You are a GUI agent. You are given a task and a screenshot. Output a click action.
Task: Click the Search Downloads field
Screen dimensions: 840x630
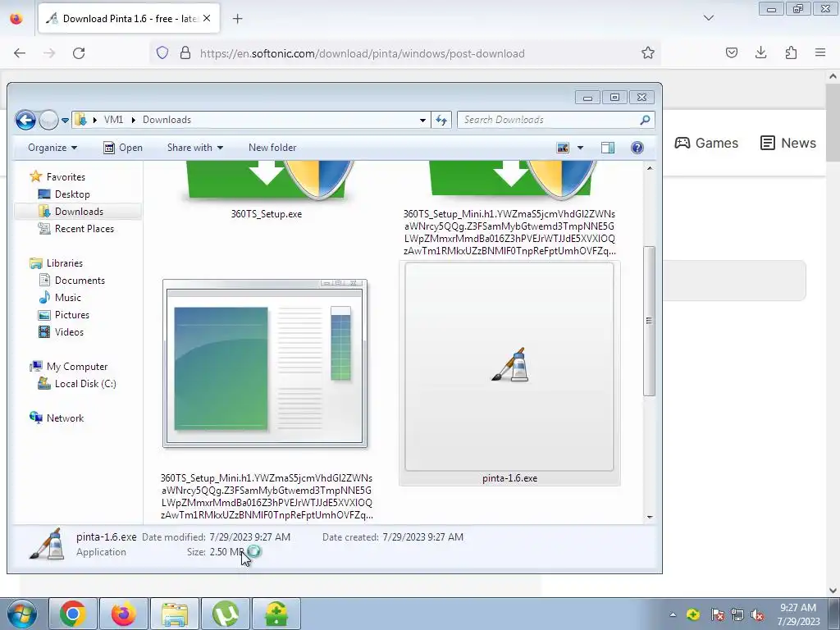click(x=555, y=120)
